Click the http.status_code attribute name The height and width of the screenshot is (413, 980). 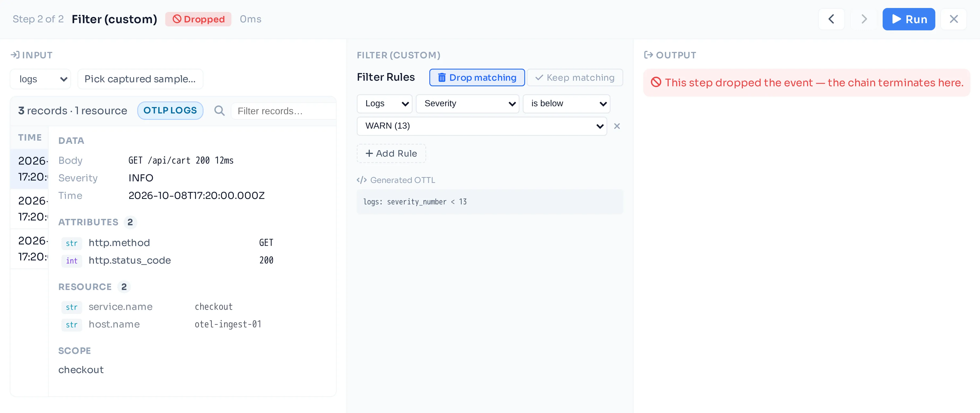[x=130, y=260]
